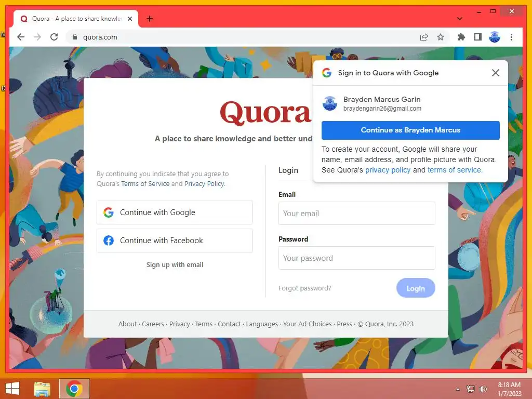Image resolution: width=532 pixels, height=399 pixels.
Task: Open the Press footer link
Action: (344, 324)
